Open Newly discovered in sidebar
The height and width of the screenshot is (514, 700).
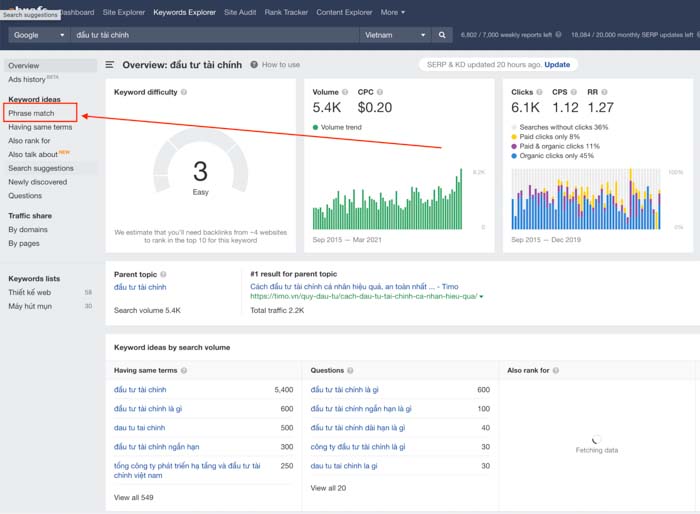(38, 182)
